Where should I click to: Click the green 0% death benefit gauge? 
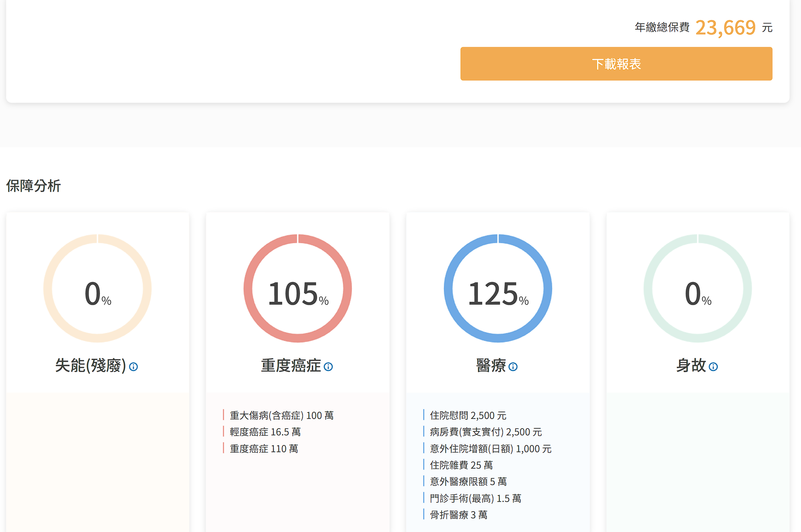698,289
